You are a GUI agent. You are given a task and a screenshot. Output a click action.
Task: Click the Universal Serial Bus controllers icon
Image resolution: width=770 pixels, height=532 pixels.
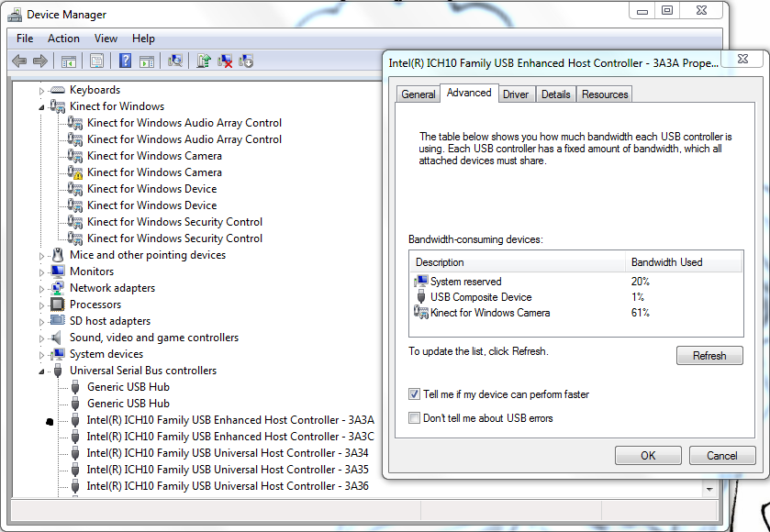58,371
